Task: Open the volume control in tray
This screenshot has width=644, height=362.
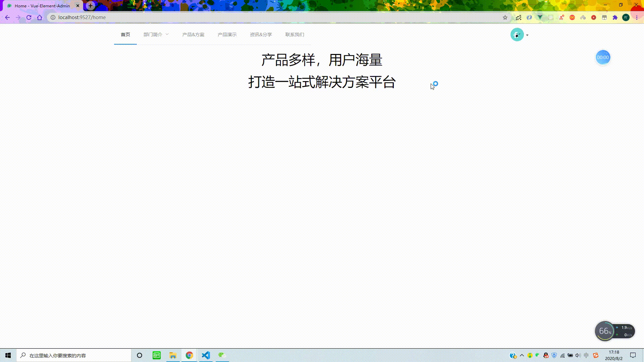Action: coord(578,355)
